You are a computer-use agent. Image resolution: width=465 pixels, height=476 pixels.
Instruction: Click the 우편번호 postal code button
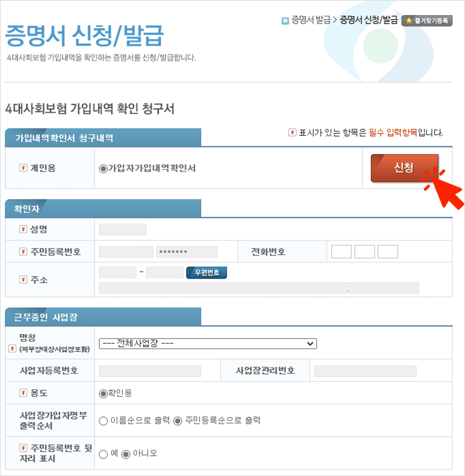click(206, 273)
